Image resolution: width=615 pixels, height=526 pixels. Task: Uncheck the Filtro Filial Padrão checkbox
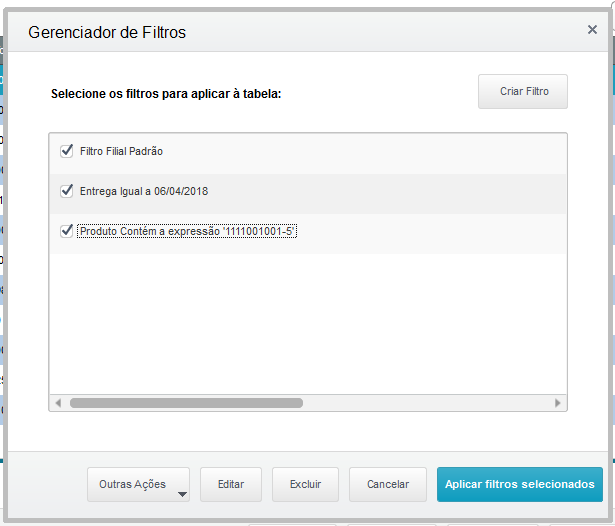point(67,151)
